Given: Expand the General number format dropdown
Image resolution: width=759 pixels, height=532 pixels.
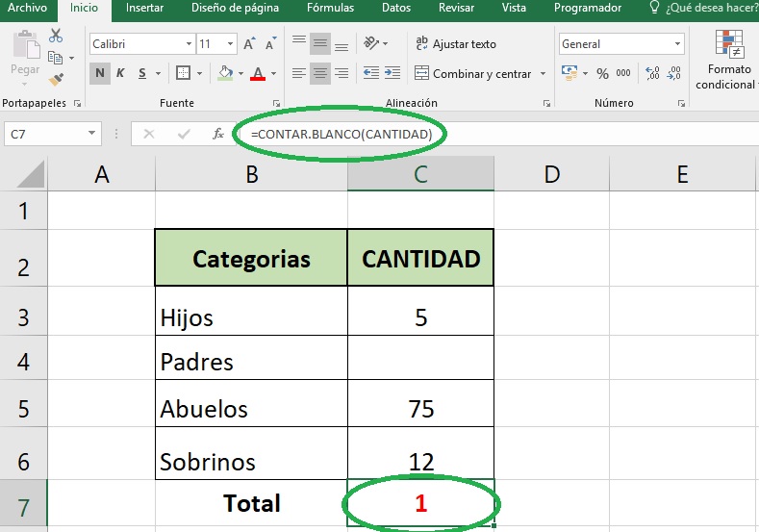Looking at the screenshot, I should pos(621,44).
